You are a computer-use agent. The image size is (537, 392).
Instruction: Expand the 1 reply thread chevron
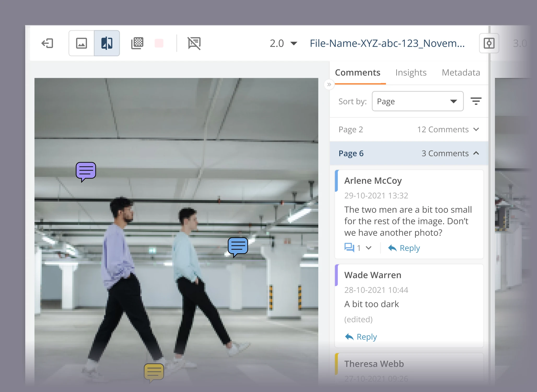click(x=369, y=248)
